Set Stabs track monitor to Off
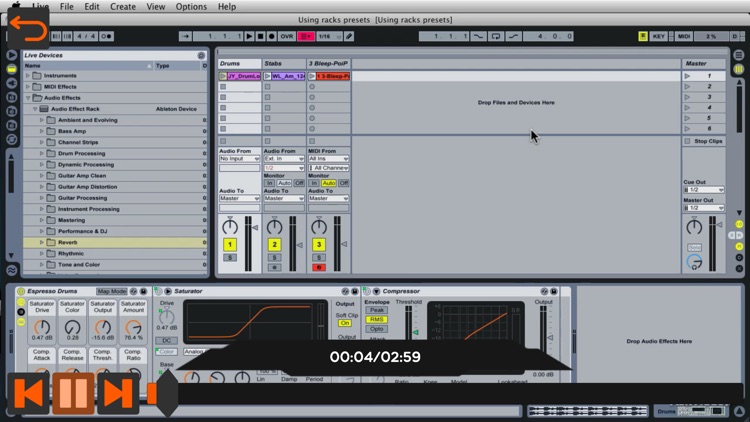 click(x=299, y=183)
